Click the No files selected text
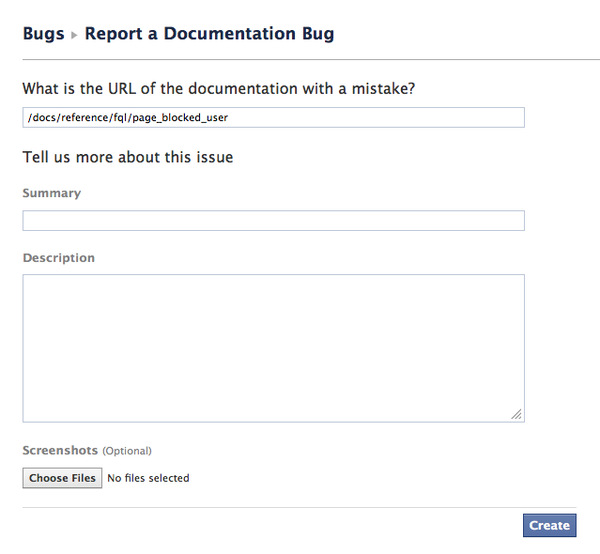The width and height of the screenshot is (600, 554). [x=148, y=478]
